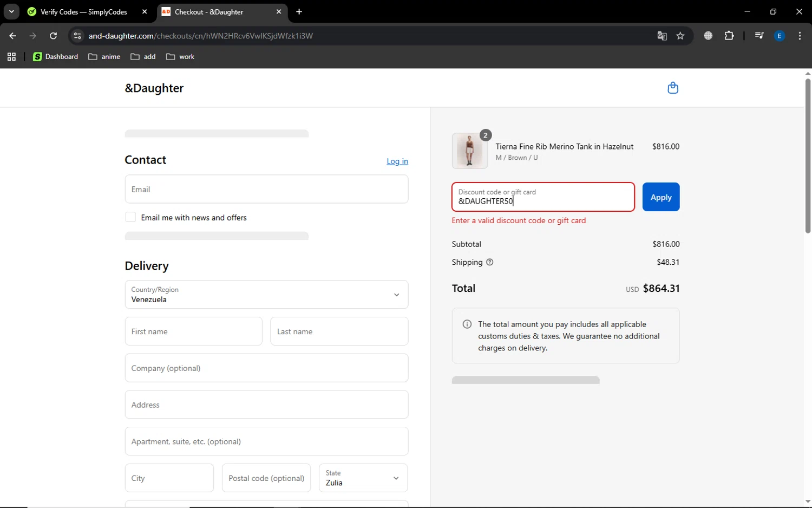Image resolution: width=812 pixels, height=508 pixels.
Task: Apply the discount code
Action: click(661, 197)
